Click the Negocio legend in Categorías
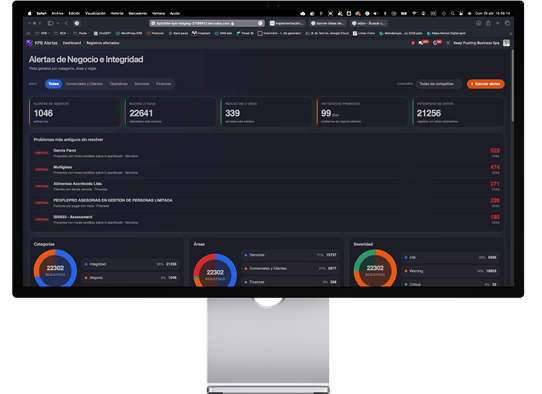The width and height of the screenshot is (542, 394). (131, 278)
